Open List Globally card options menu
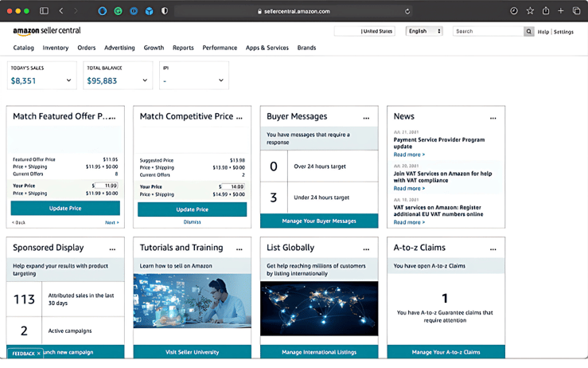The width and height of the screenshot is (588, 368). [x=366, y=249]
